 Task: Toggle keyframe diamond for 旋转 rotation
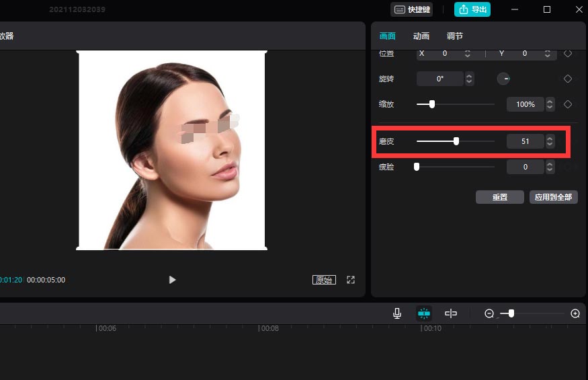(568, 79)
